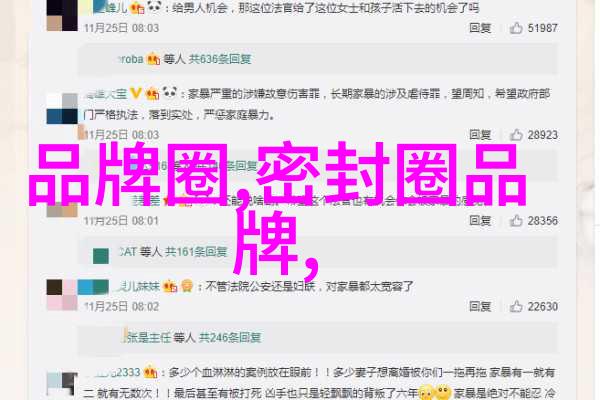Screen dimensions: 600x400
Task: Open the 共161条回复 replies
Action: click(x=196, y=251)
